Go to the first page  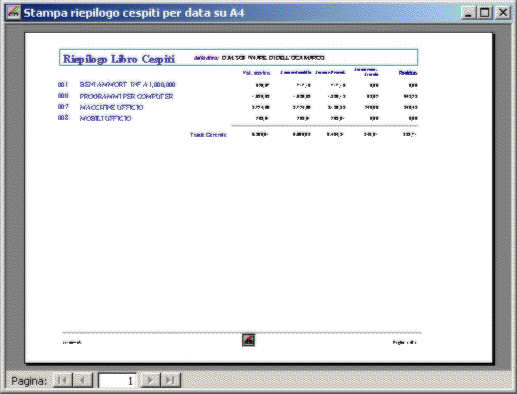63,380
